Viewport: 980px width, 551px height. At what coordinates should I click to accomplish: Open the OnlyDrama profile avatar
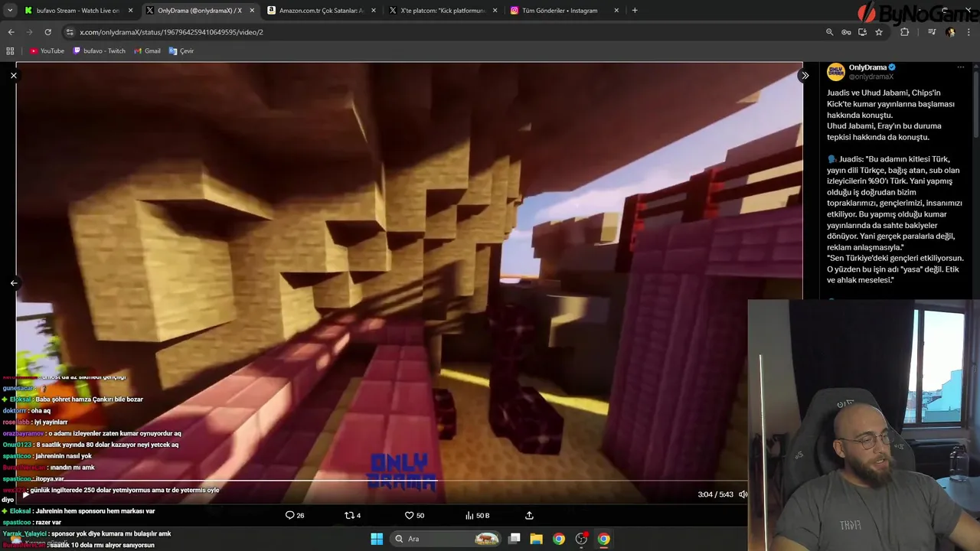835,72
